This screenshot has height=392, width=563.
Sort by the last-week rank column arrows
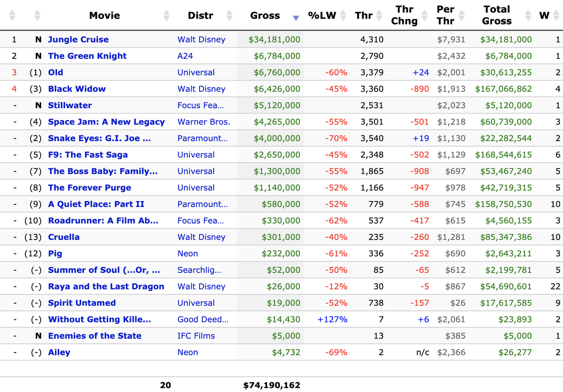(x=37, y=16)
